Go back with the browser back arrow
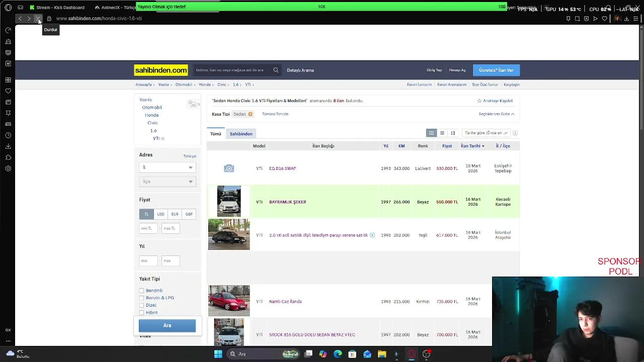Image resolution: width=644 pixels, height=362 pixels. pos(20,19)
